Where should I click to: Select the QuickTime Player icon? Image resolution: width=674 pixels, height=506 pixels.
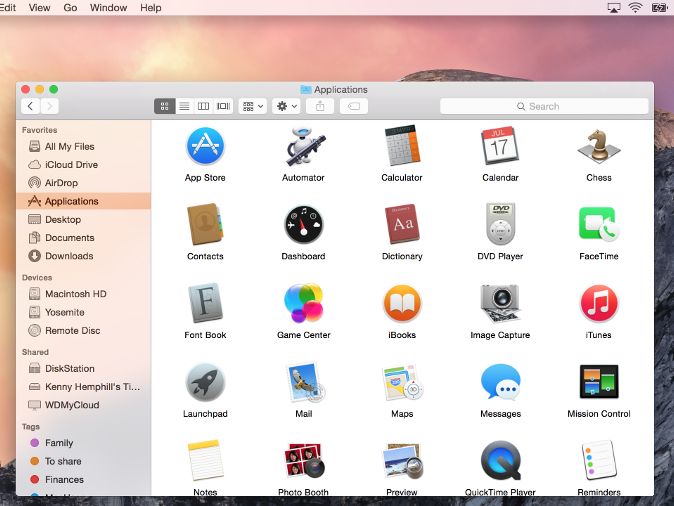[x=501, y=461]
